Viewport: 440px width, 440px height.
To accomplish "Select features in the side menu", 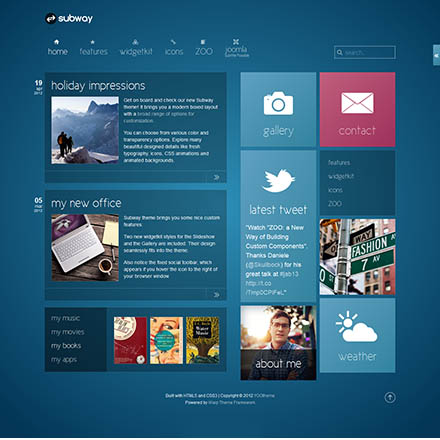I will [339, 163].
